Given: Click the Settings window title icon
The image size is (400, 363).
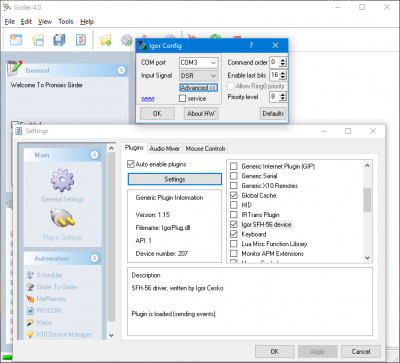Looking at the screenshot, I should (x=20, y=131).
